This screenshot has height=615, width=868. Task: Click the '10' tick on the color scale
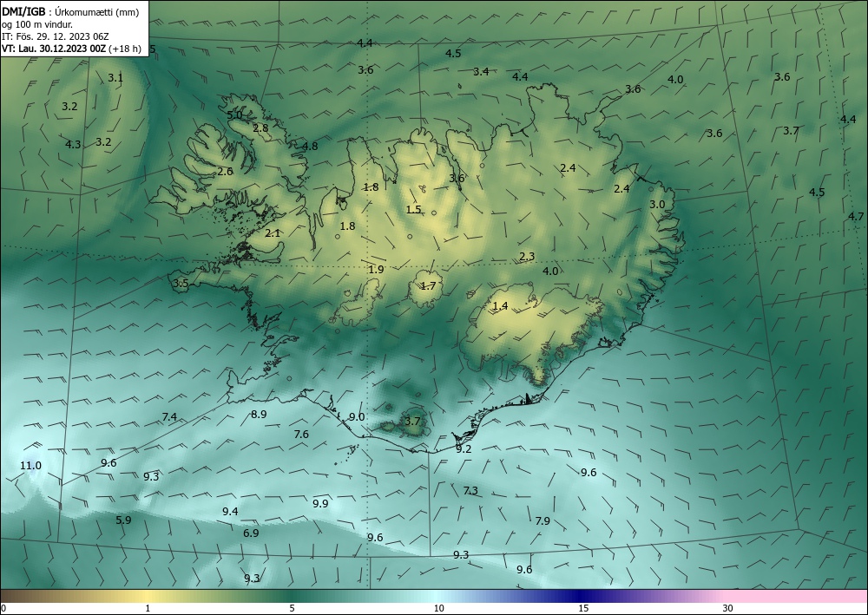(438, 608)
